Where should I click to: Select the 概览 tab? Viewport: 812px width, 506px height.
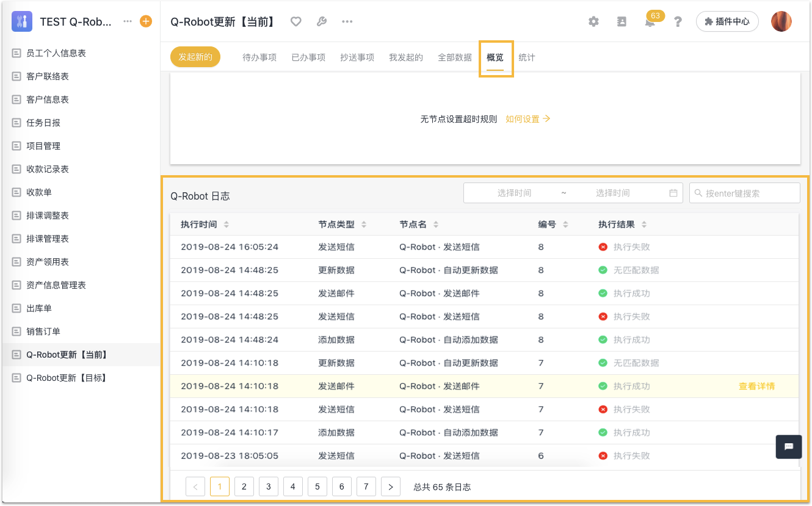[495, 57]
